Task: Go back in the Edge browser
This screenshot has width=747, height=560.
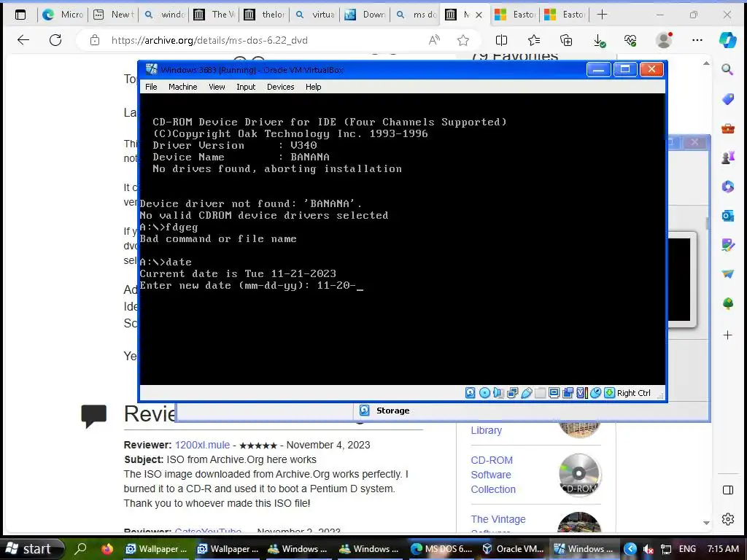Action: pos(23,40)
